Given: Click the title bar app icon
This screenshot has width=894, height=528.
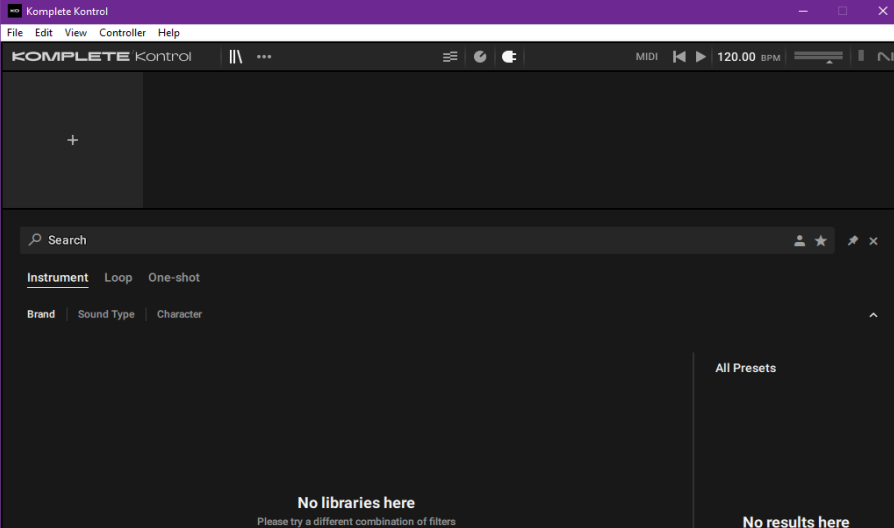Looking at the screenshot, I should tap(14, 11).
